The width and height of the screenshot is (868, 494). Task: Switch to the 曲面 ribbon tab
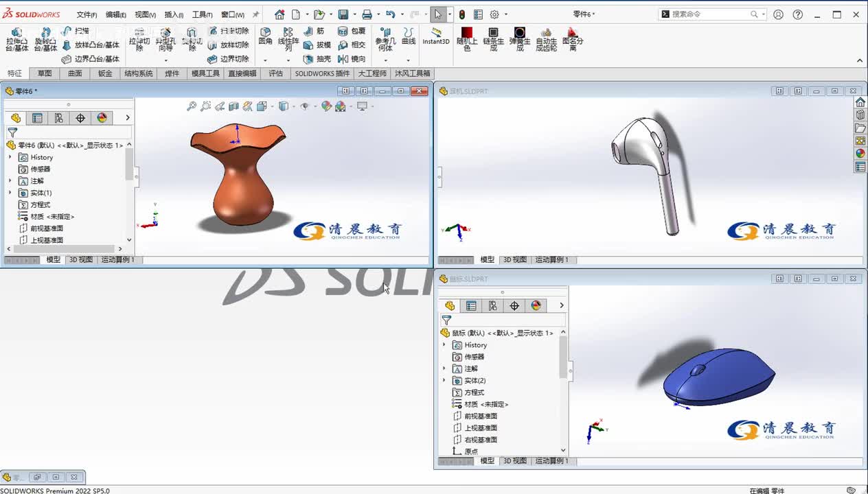75,73
